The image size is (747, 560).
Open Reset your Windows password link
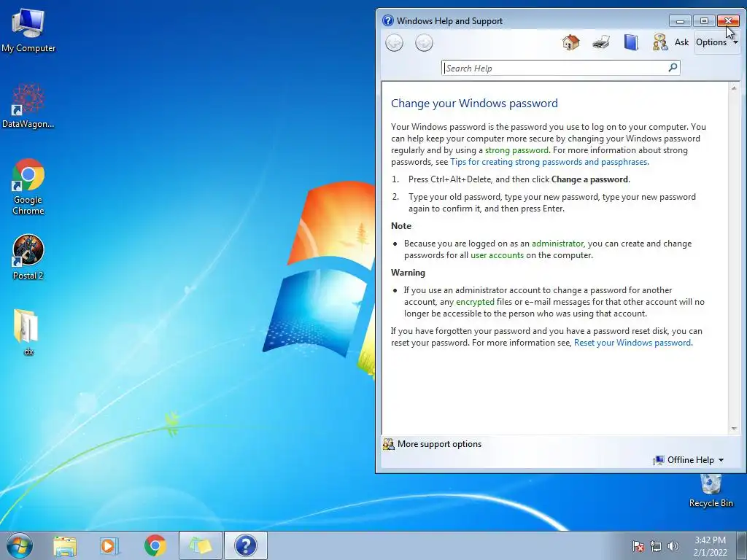632,343
